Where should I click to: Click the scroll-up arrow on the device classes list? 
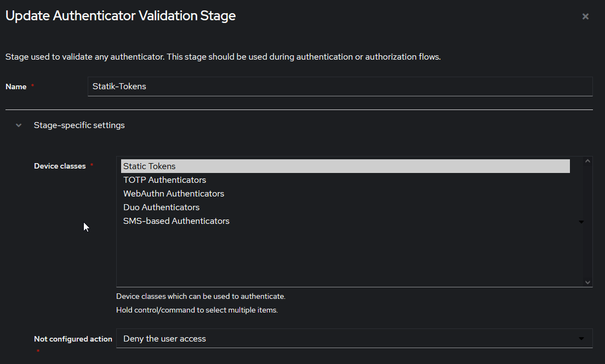coord(587,160)
